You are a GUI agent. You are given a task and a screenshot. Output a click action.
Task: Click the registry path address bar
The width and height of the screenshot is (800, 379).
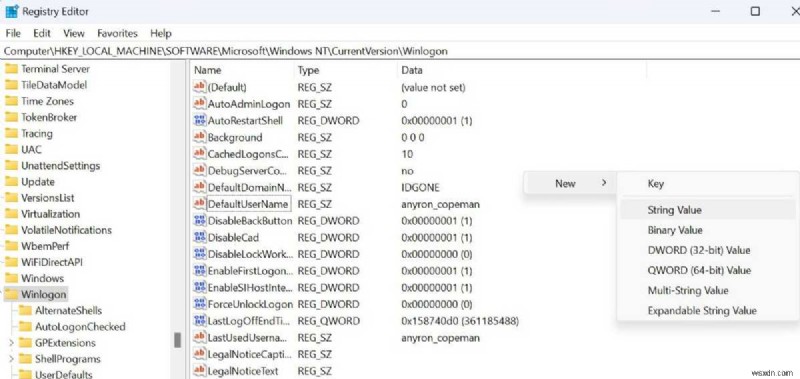400,51
